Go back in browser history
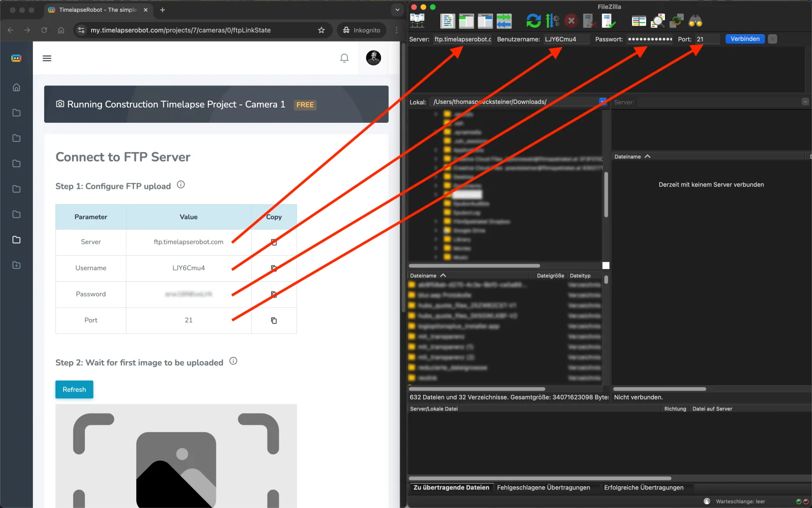Viewport: 812px width, 508px height. coord(10,30)
